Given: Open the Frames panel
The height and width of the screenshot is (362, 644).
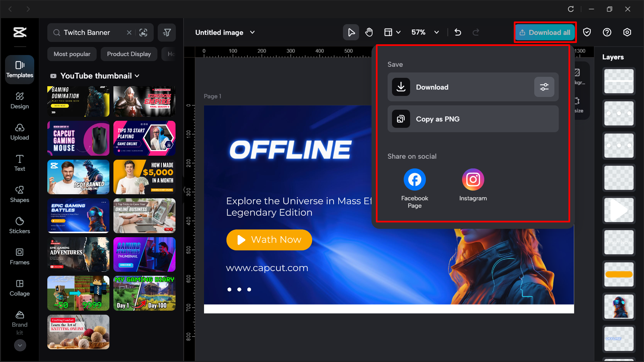Looking at the screenshot, I should point(19,256).
